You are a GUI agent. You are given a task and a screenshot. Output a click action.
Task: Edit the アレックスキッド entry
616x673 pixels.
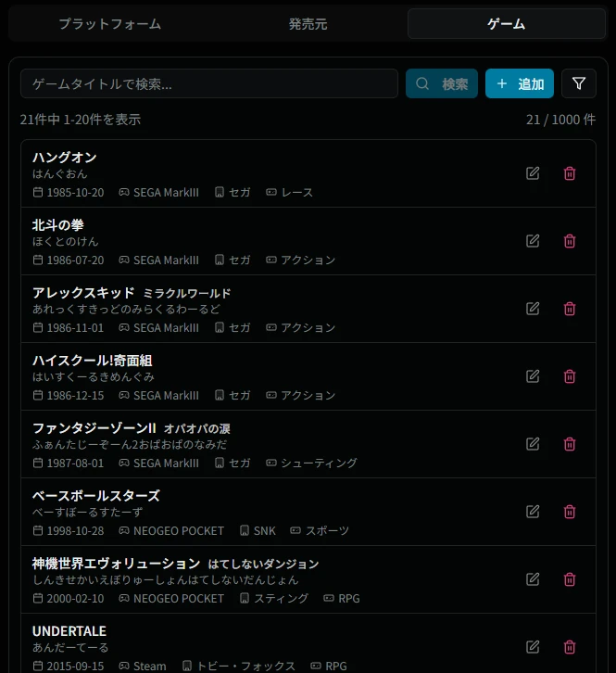(533, 309)
